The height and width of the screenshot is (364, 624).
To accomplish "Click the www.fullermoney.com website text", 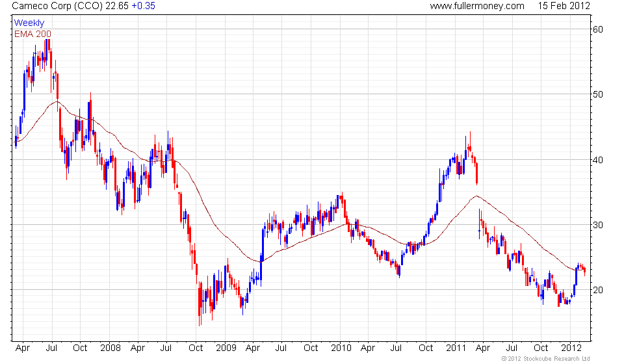I will click(477, 6).
